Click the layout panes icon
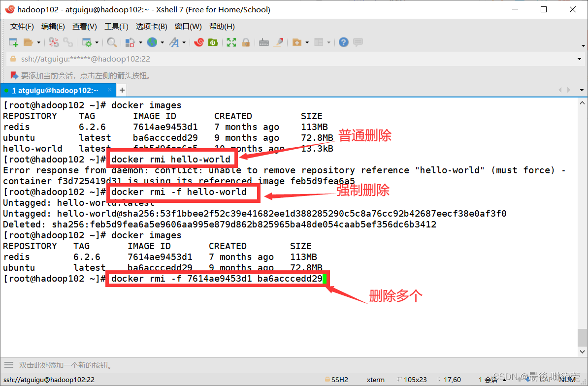This screenshot has width=588, height=386. (319, 42)
